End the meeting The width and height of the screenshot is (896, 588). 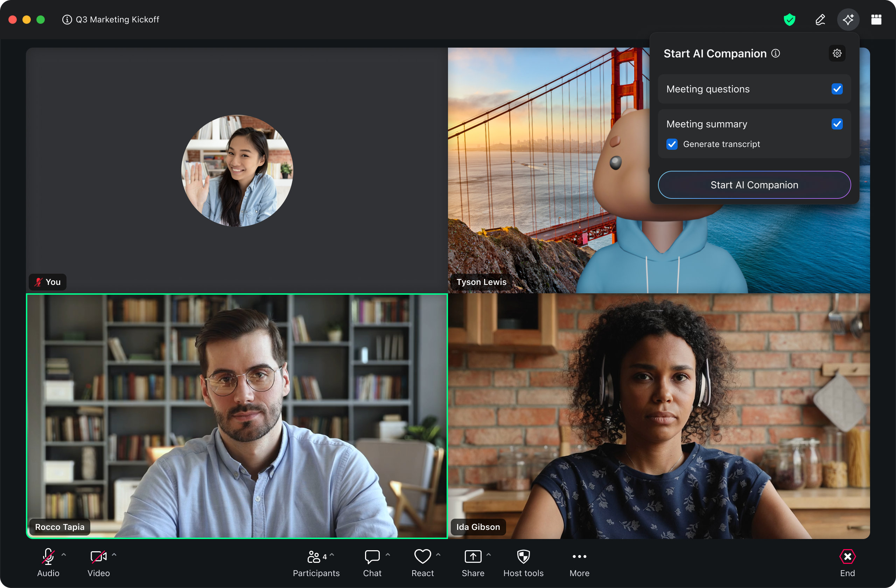click(x=847, y=556)
